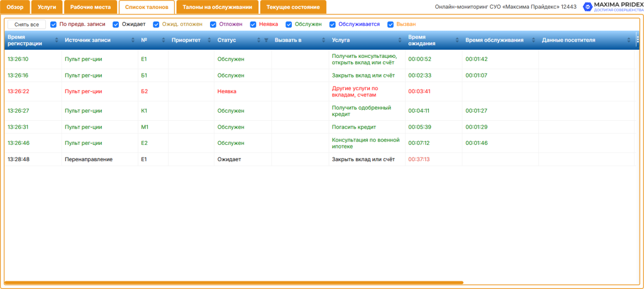Click the horizontal table scrollbar
644x289 pixels.
click(234, 283)
